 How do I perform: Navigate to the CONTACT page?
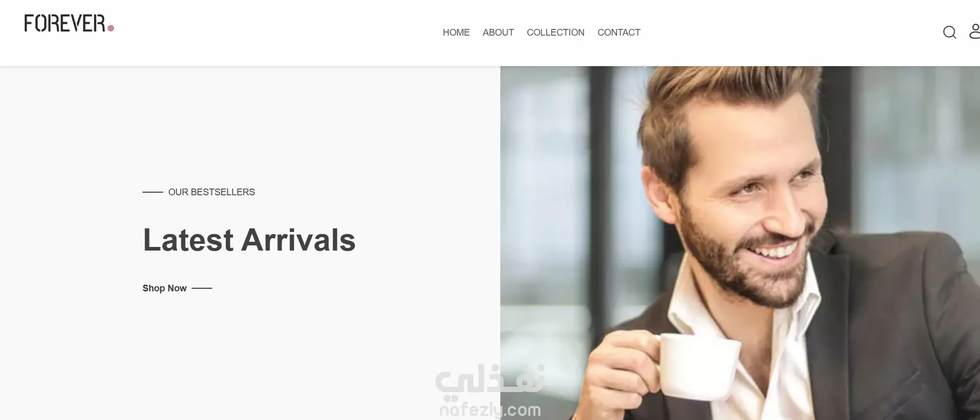[619, 33]
